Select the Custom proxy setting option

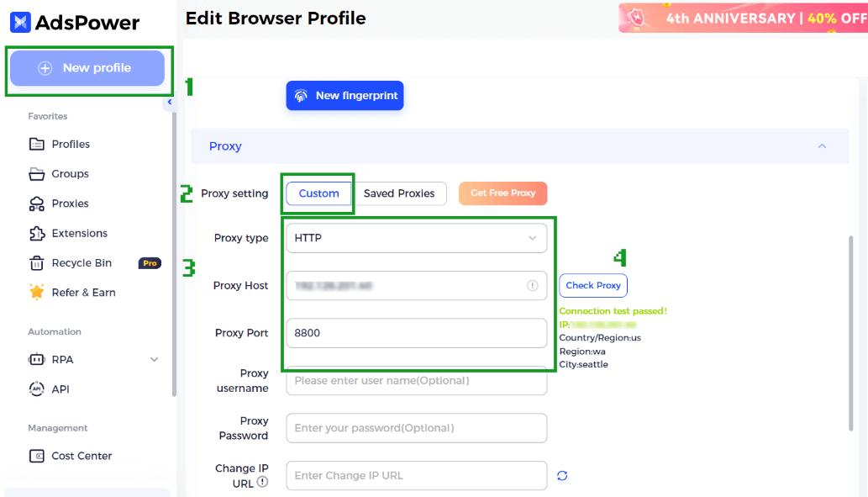click(318, 193)
